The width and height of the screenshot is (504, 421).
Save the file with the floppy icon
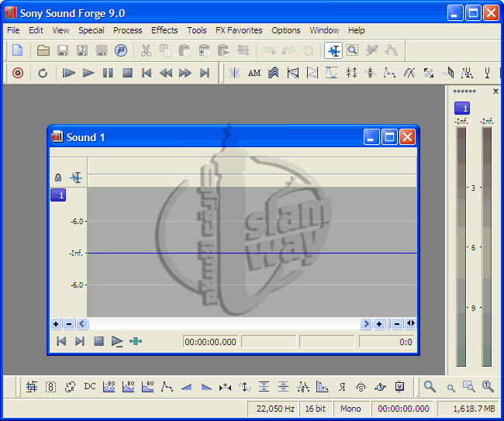(x=63, y=50)
